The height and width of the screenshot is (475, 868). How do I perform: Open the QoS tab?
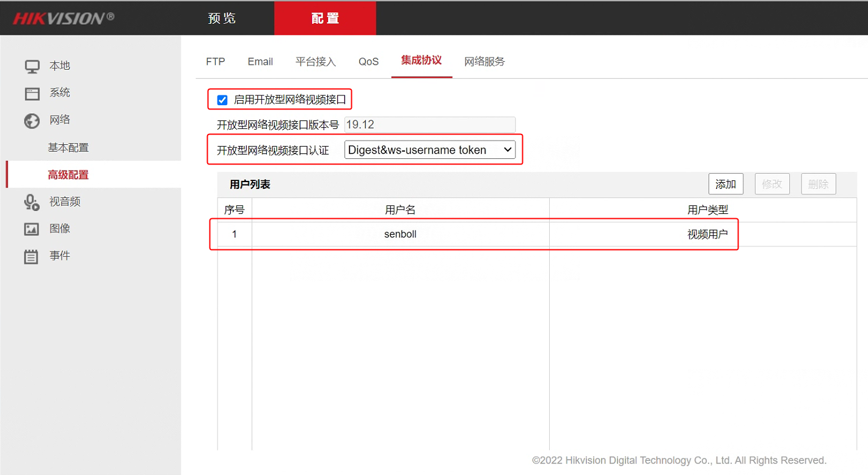tap(369, 62)
